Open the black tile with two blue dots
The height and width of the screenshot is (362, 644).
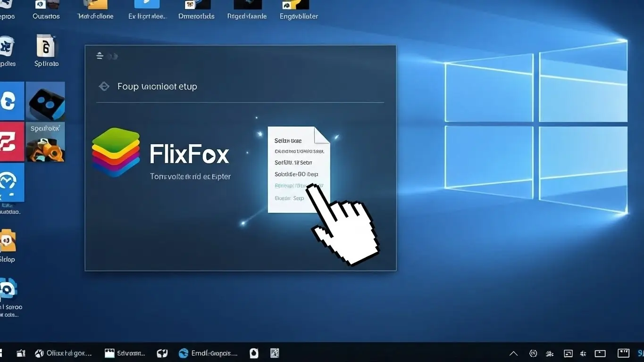point(45,101)
